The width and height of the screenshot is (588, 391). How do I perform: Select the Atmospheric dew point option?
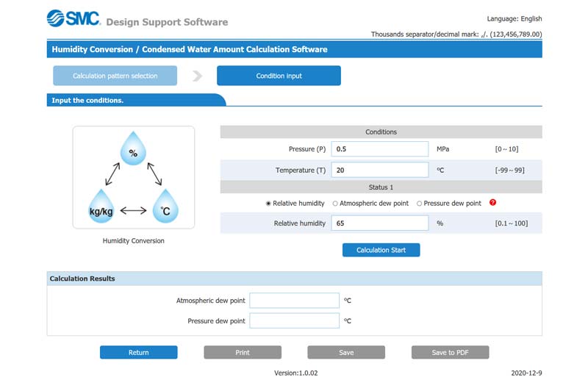click(x=335, y=204)
